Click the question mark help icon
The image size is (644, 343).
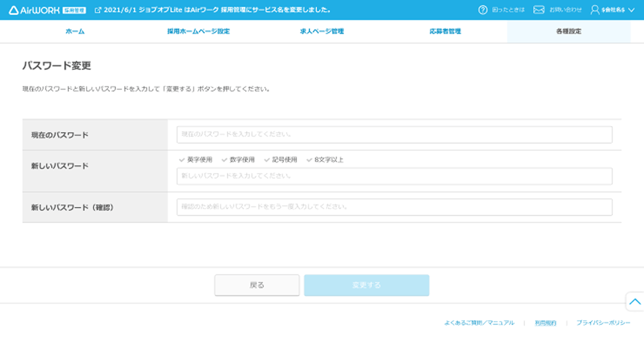(x=483, y=10)
